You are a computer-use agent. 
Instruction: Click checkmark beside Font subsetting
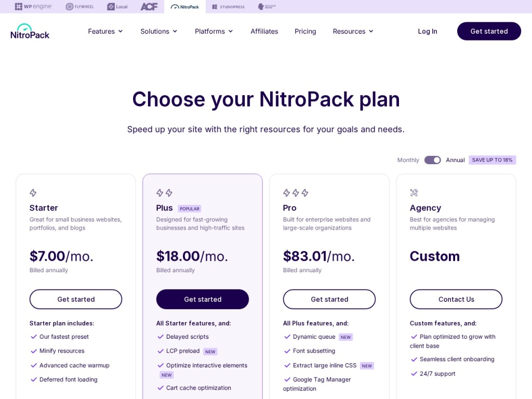pyautogui.click(x=287, y=351)
